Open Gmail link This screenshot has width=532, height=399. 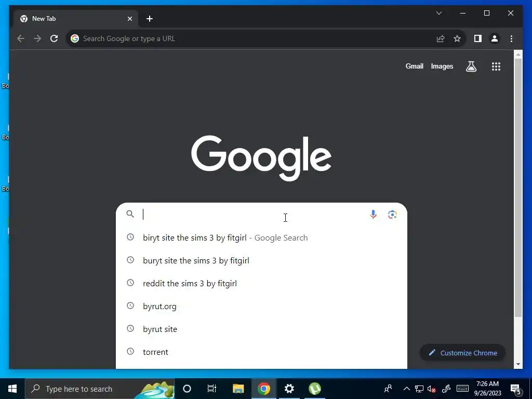(414, 66)
